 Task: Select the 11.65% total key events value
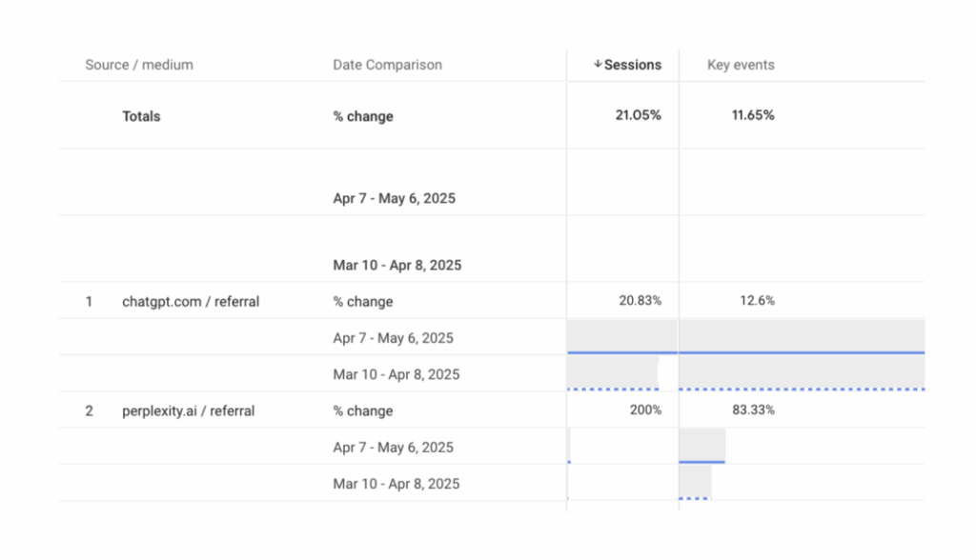(x=753, y=115)
